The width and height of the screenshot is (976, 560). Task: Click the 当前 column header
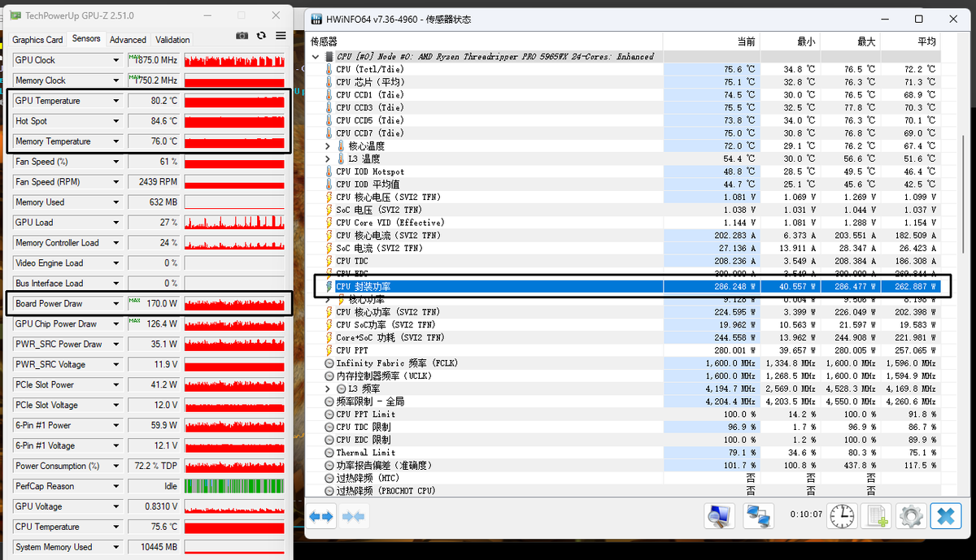tap(711, 41)
